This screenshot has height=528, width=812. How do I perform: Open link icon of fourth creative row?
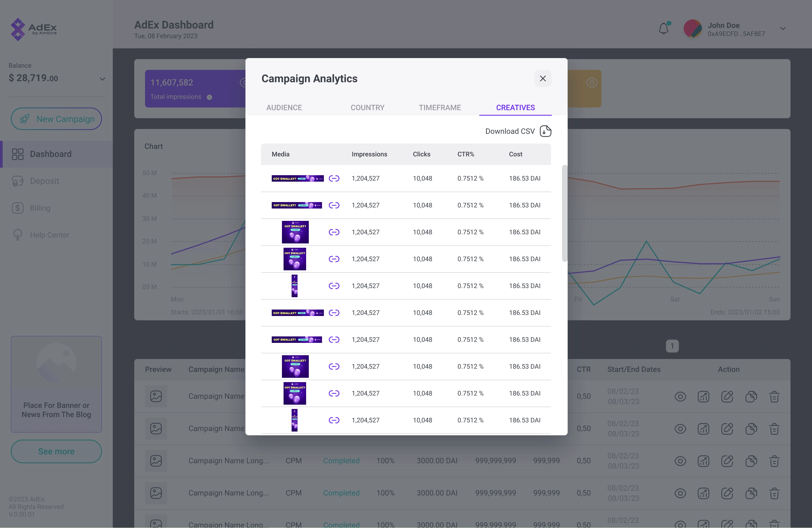tap(334, 259)
